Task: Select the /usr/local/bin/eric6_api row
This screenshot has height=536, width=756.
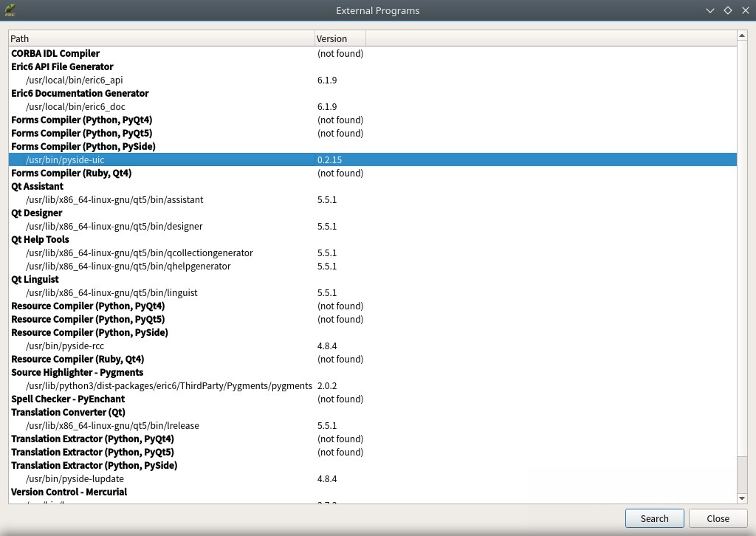Action: [373, 80]
